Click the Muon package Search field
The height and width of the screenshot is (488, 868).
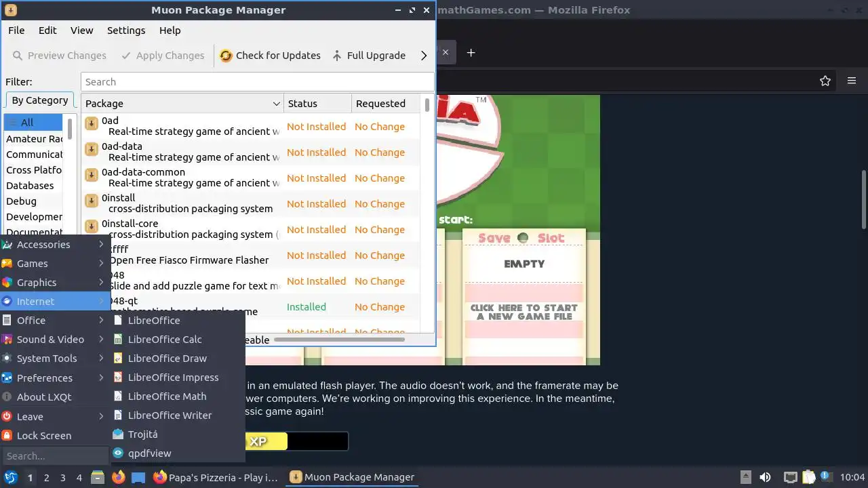click(257, 82)
